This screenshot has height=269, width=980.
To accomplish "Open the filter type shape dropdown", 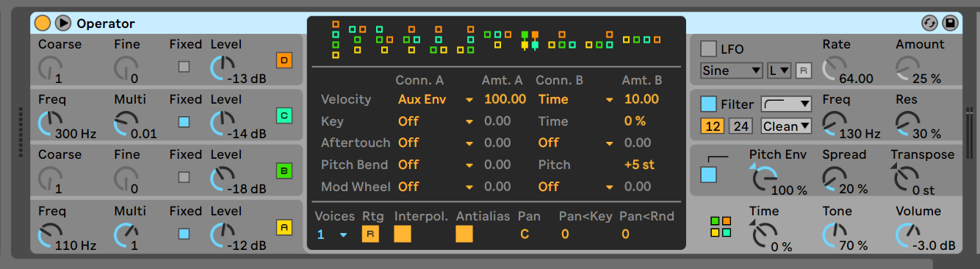I will pos(786,104).
